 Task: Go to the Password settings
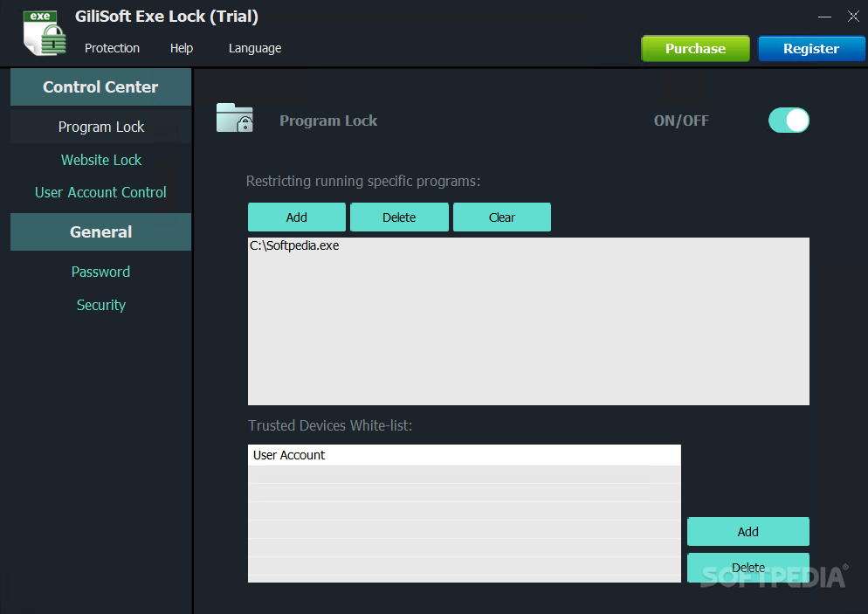pyautogui.click(x=100, y=272)
